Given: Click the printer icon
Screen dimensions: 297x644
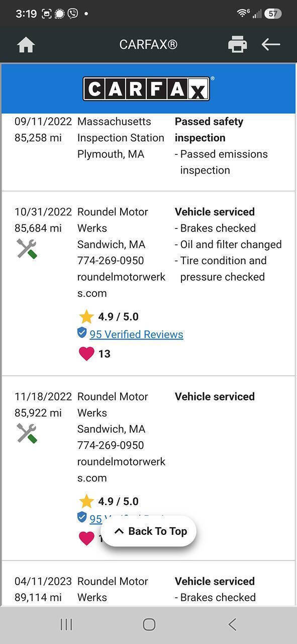Looking at the screenshot, I should click(x=237, y=45).
